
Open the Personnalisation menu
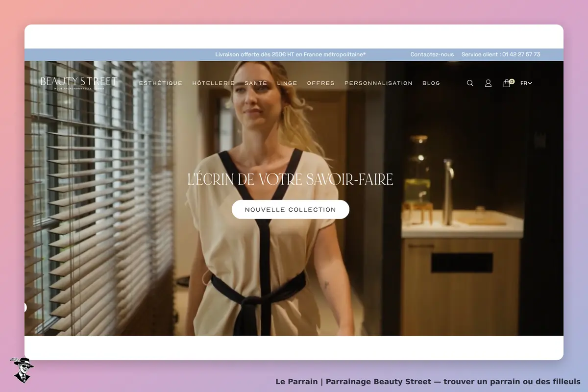coord(378,83)
